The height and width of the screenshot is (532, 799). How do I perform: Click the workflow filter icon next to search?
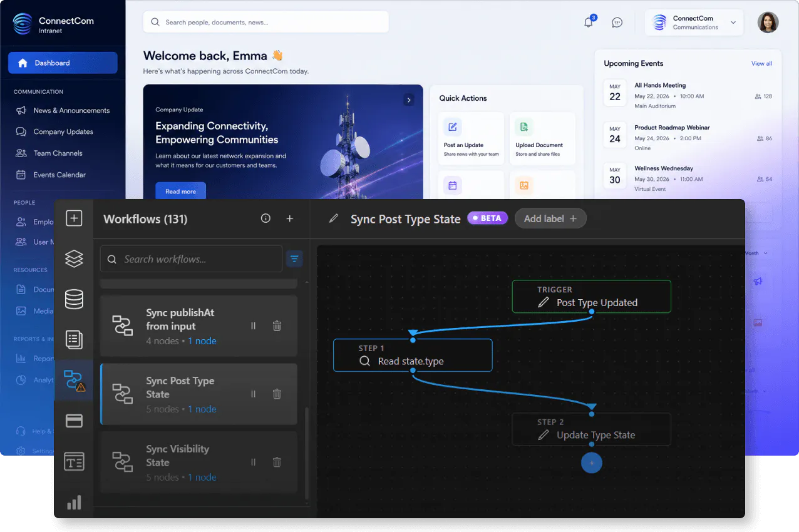point(295,258)
